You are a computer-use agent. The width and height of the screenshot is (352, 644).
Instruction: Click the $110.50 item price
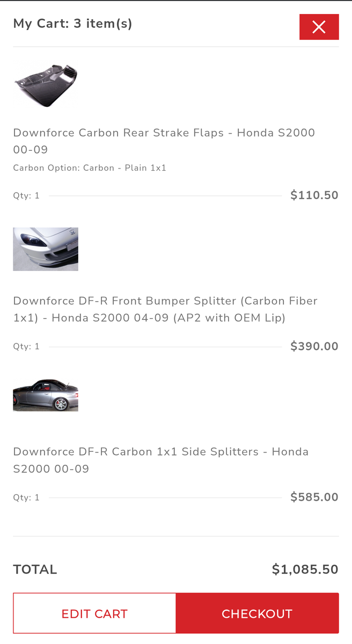[314, 195]
